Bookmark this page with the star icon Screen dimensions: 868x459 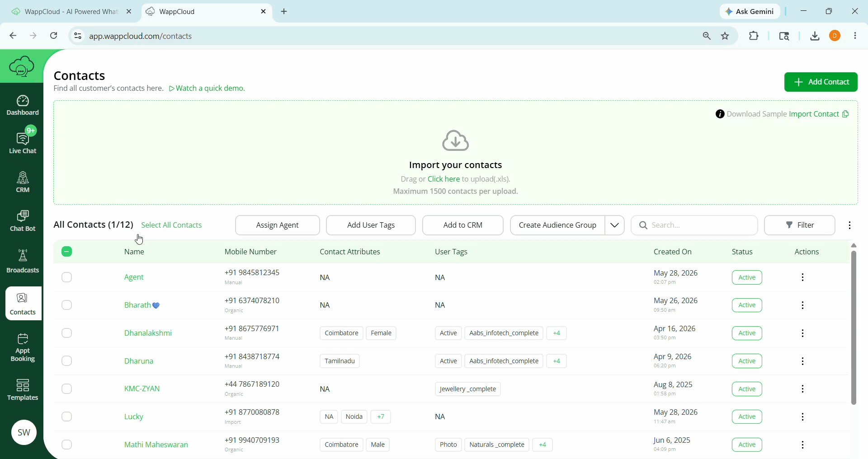click(x=725, y=36)
